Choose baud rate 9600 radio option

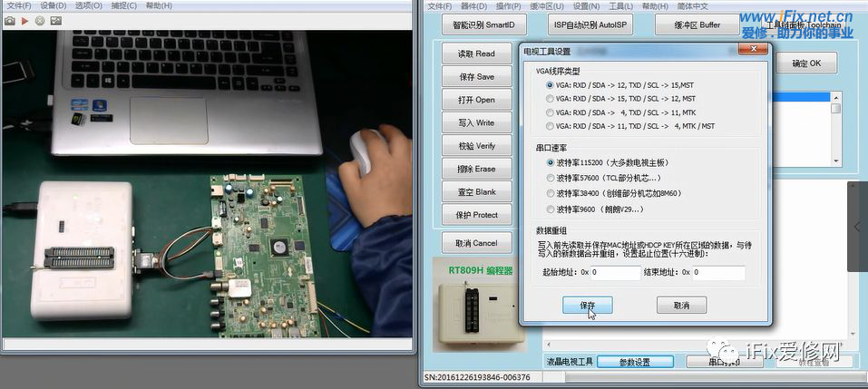coord(550,209)
